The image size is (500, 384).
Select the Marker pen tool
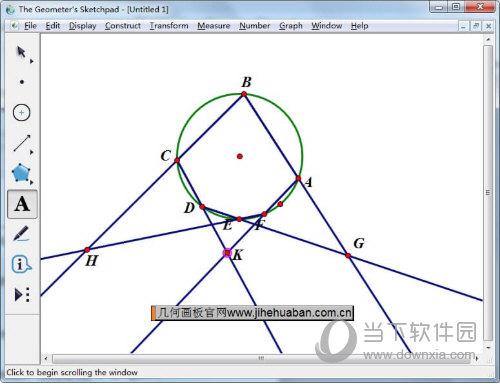click(x=21, y=233)
